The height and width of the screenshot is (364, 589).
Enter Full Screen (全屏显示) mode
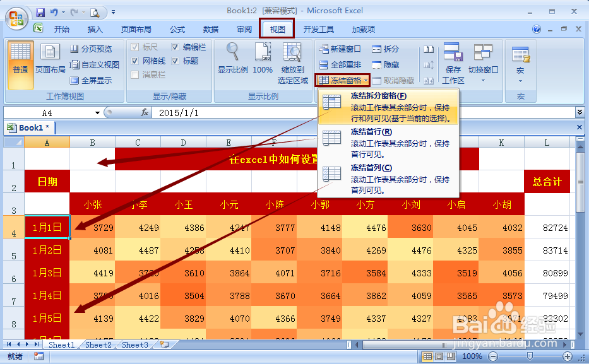click(x=92, y=80)
